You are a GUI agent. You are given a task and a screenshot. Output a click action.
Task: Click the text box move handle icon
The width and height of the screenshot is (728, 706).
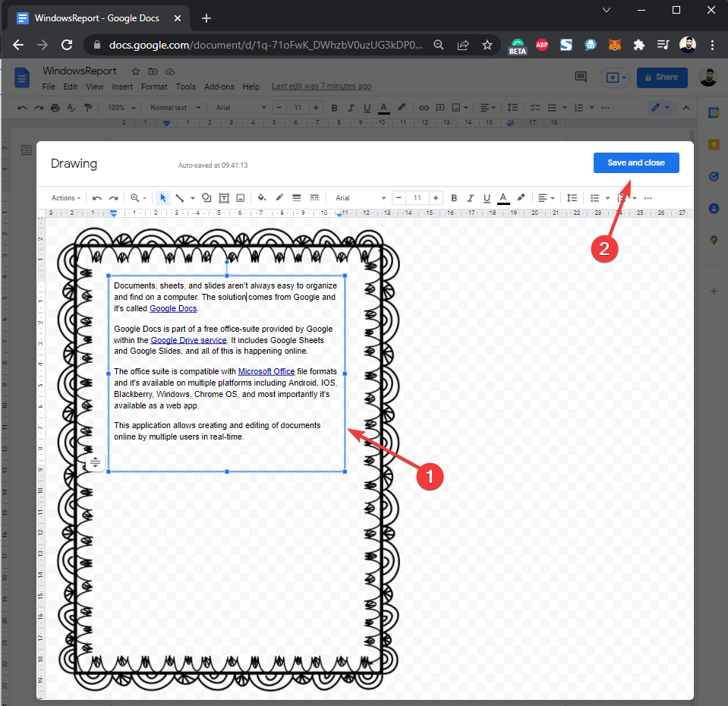click(x=95, y=462)
